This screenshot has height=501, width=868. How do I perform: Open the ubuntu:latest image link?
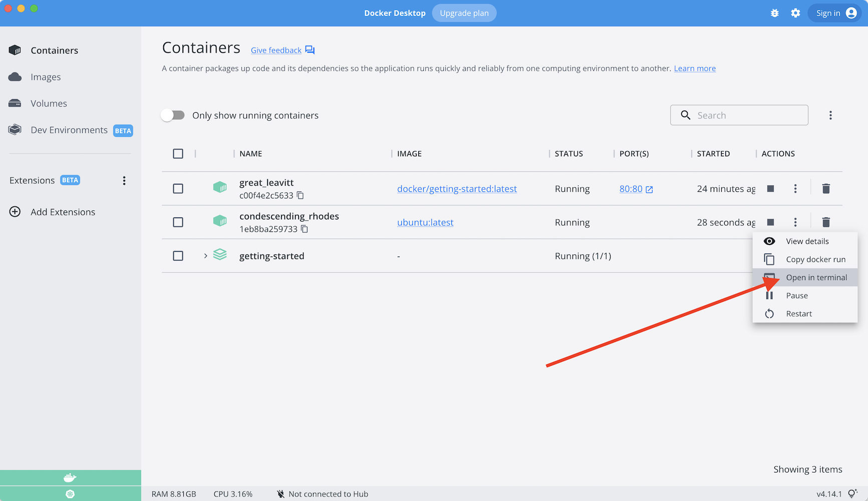pos(425,222)
